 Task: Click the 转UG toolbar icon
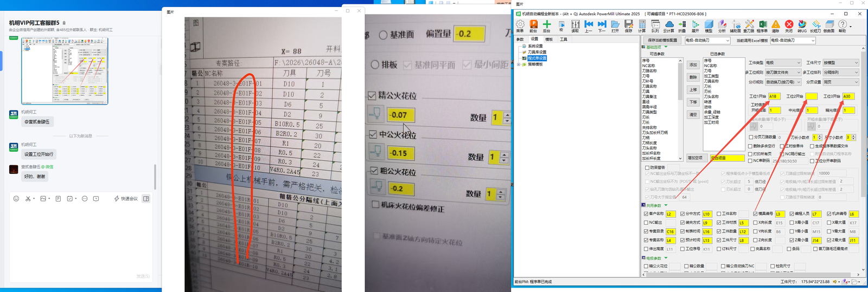802,25
